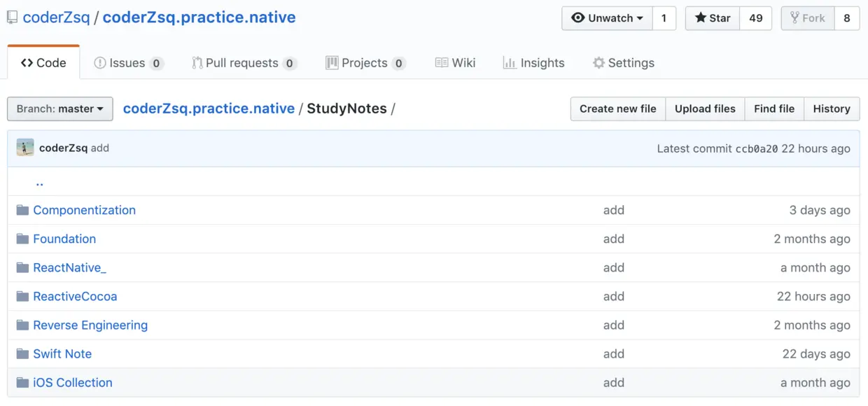View the 8 forks count
The height and width of the screenshot is (406, 868).
click(x=846, y=18)
